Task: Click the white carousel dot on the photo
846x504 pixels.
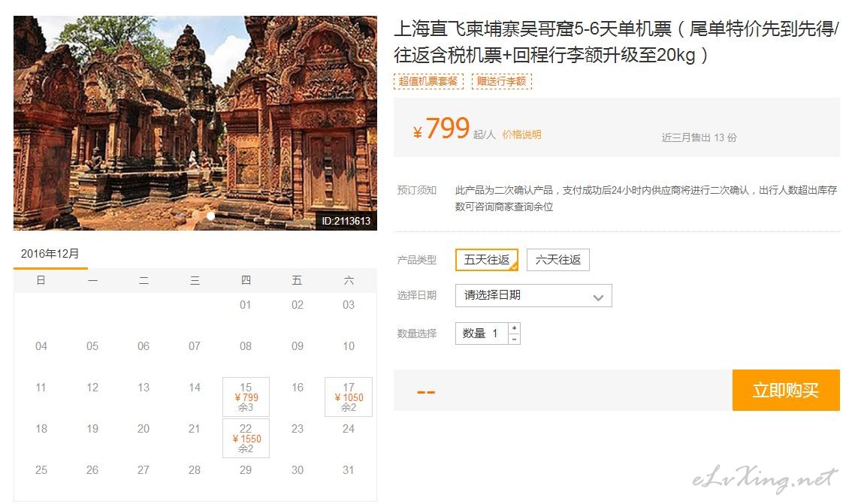Action: point(210,216)
